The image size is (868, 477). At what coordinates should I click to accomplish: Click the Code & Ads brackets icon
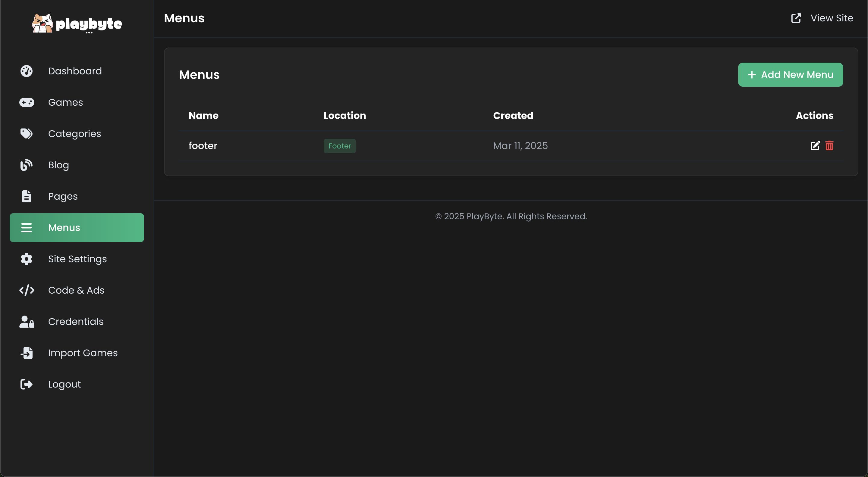(x=26, y=290)
